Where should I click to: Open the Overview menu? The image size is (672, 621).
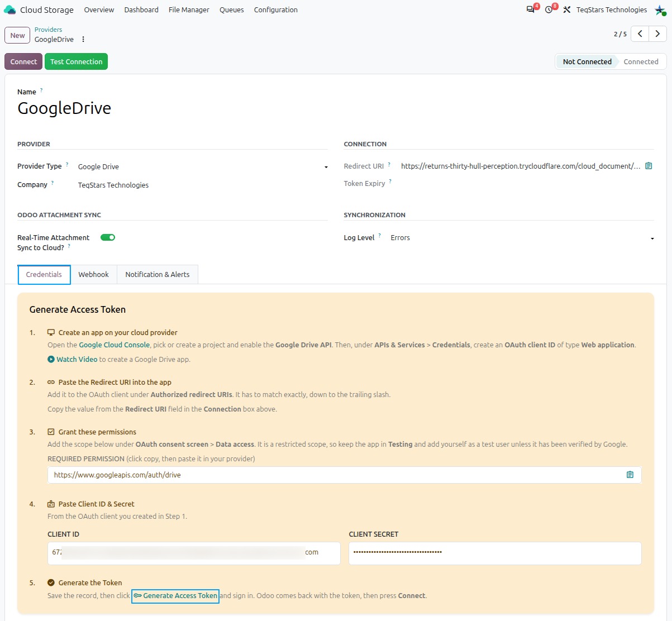coord(99,9)
